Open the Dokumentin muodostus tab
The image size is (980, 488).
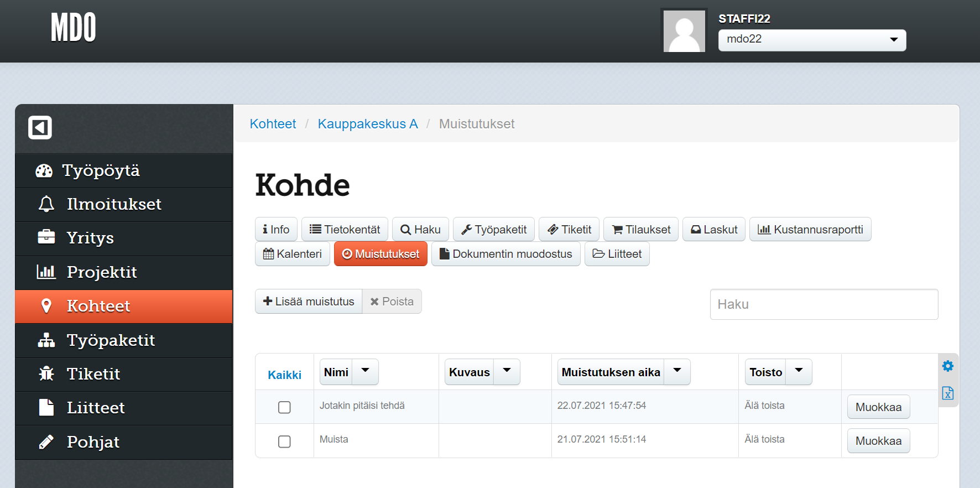click(505, 253)
